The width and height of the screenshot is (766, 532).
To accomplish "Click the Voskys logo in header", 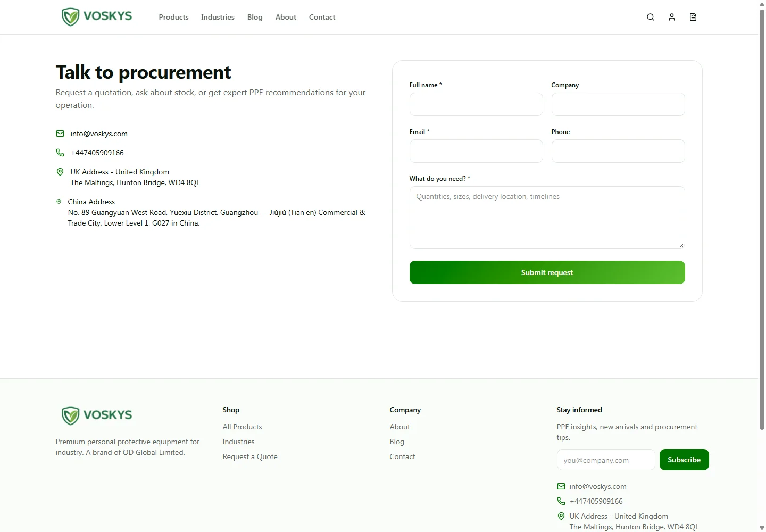I will [x=97, y=17].
